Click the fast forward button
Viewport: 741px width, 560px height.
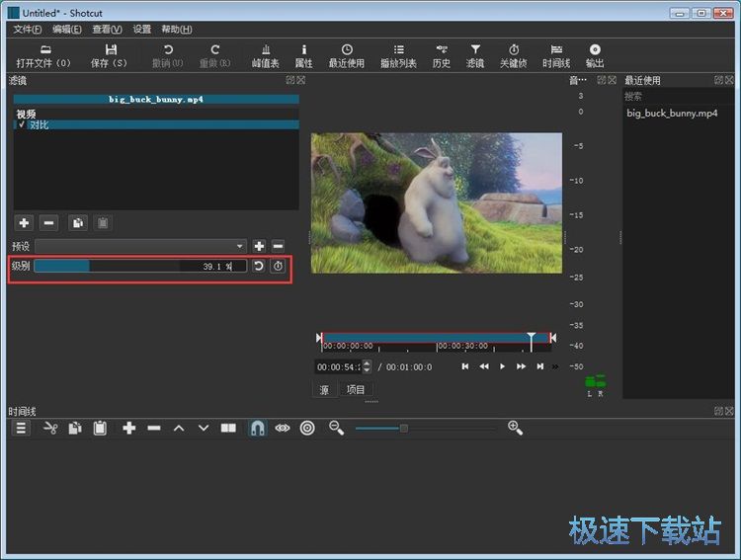click(521, 366)
